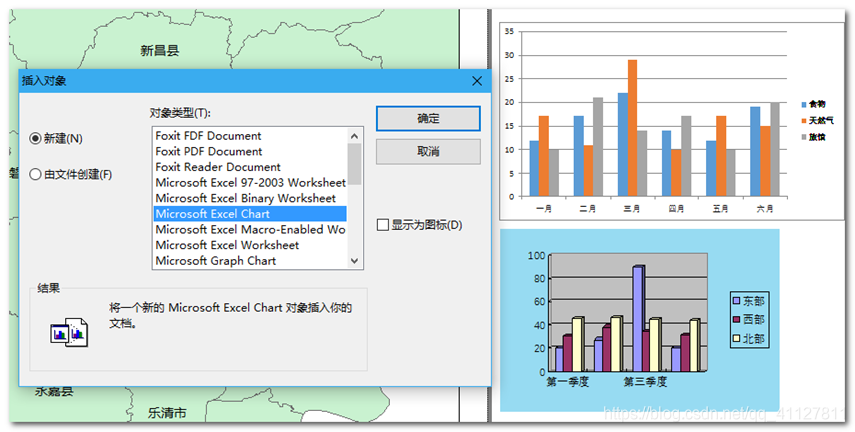Click the 西部 legend entry
This screenshot has width=855, height=432.
[749, 319]
